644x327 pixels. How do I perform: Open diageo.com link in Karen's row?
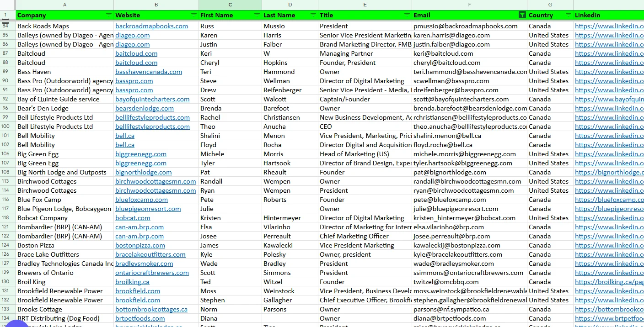pos(132,35)
